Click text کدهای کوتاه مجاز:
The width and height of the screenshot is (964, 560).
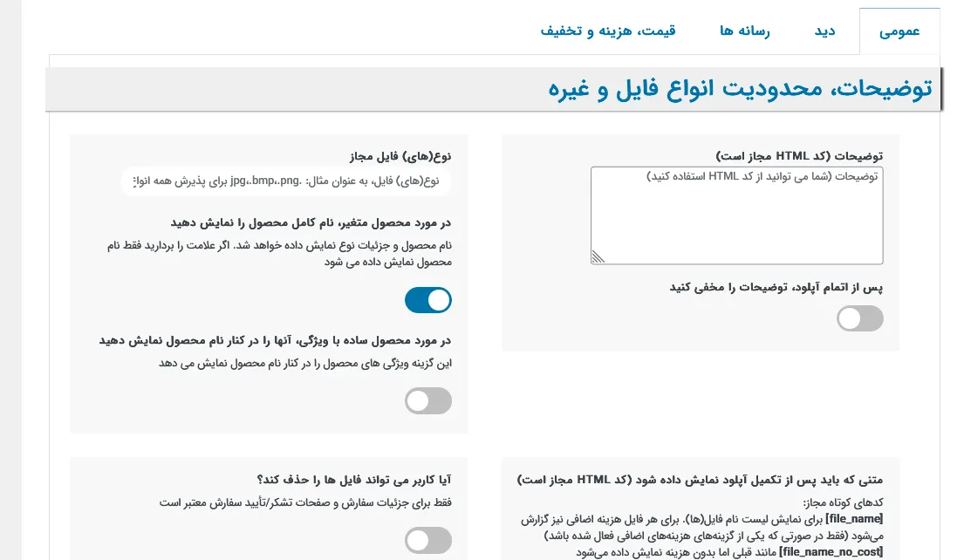843,502
